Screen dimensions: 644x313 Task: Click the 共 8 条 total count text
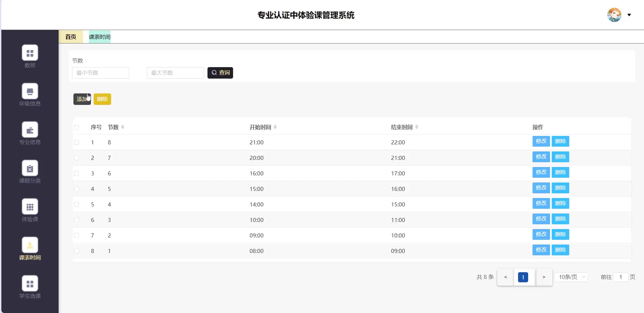[485, 277]
